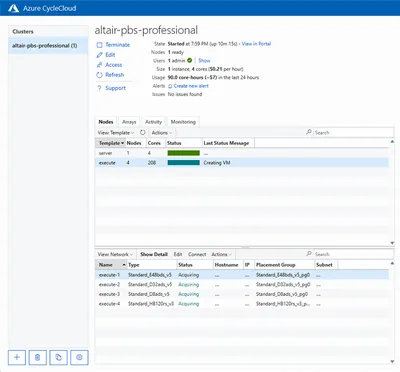Click the Azure CycleCloud logo icon
The height and width of the screenshot is (372, 400).
click(x=14, y=8)
